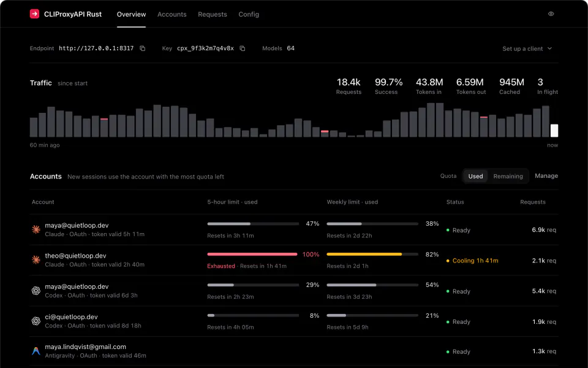The width and height of the screenshot is (588, 368).
Task: Click the 54% weekly limit bar
Action: pos(372,285)
